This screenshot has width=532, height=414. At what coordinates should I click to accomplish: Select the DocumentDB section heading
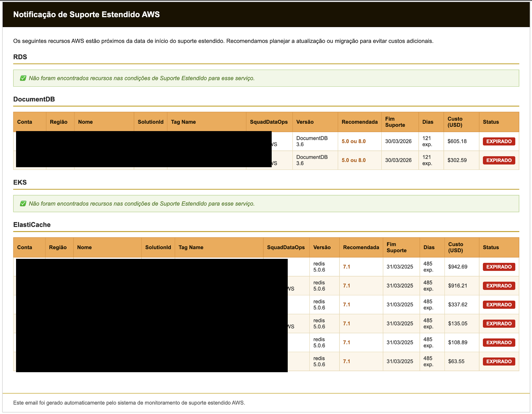click(x=34, y=99)
